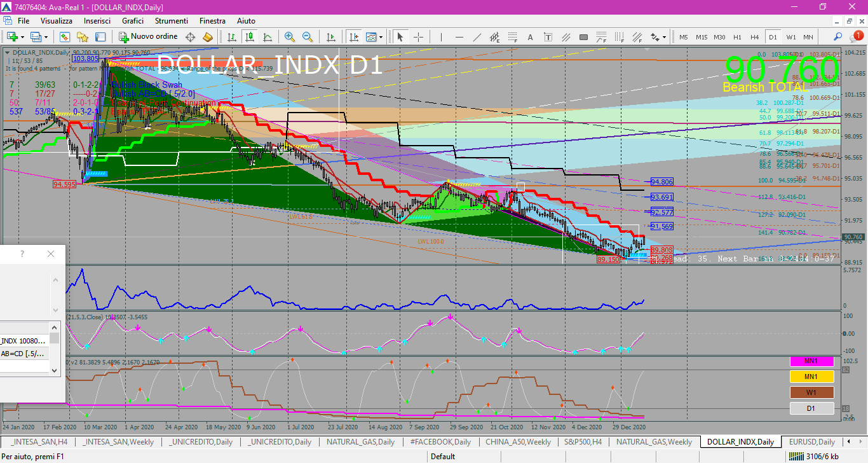Click the help question mark in side dialog
868x463 pixels.
(22, 254)
